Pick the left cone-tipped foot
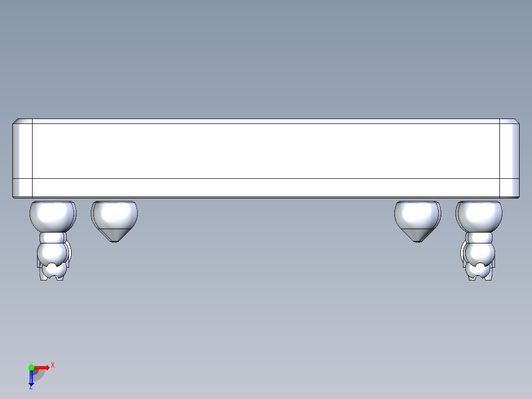 coord(114,221)
